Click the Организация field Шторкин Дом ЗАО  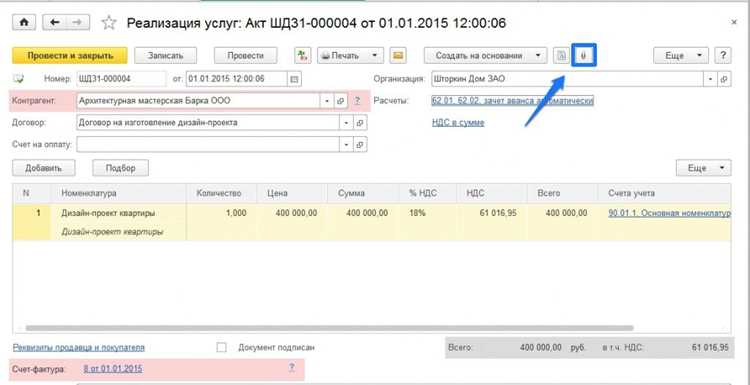(x=568, y=79)
